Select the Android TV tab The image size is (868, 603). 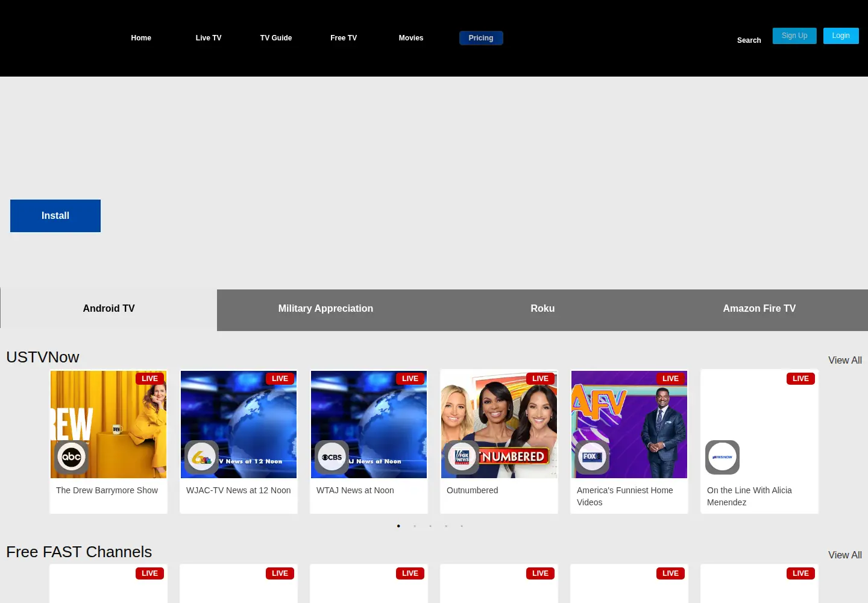(108, 309)
